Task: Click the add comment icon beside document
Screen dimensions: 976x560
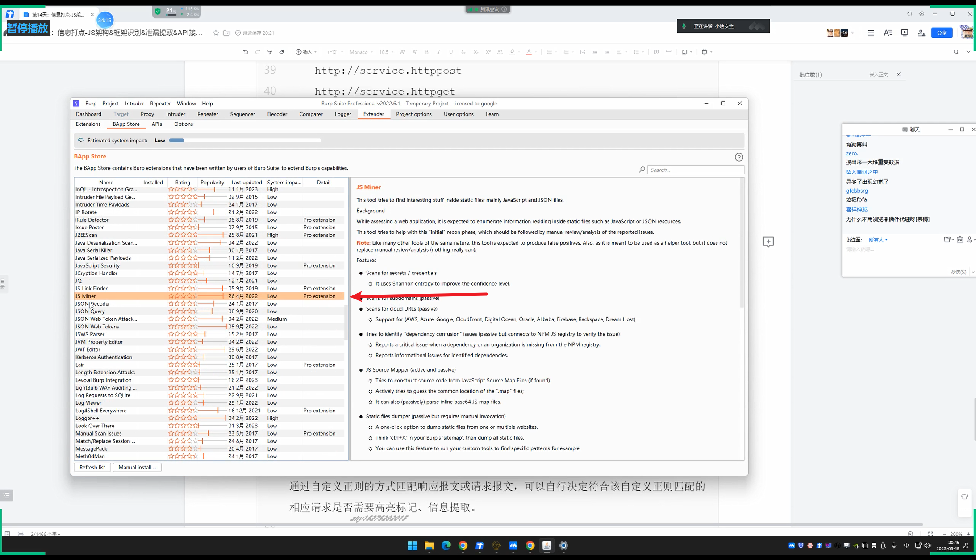Action: point(768,242)
